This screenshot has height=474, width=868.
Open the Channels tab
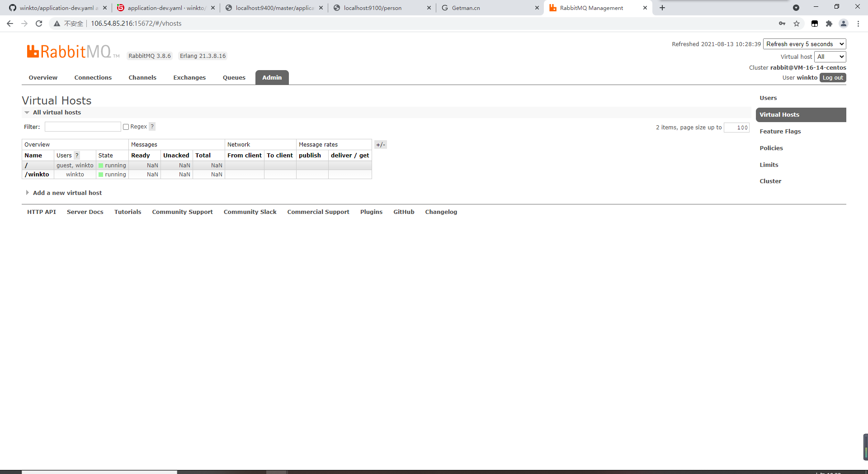(x=142, y=77)
